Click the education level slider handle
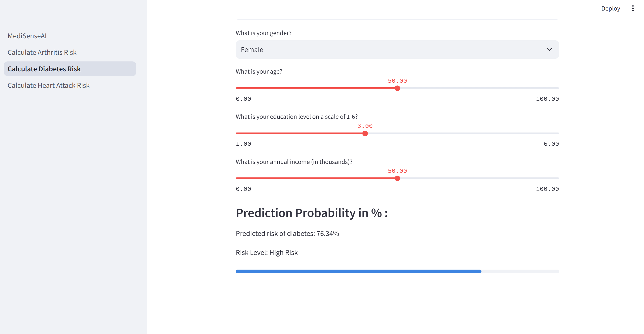644x334 pixels. point(365,133)
